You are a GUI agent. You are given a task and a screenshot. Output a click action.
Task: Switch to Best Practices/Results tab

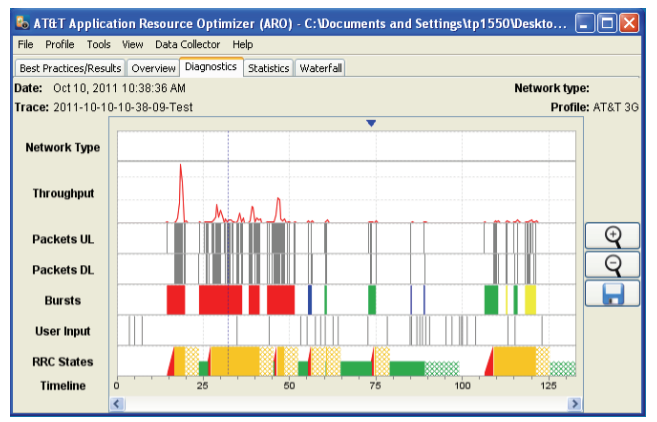click(x=70, y=68)
